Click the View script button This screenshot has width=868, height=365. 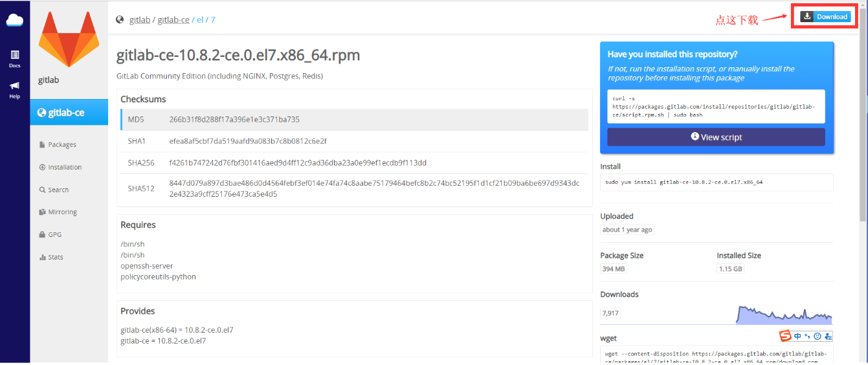(x=716, y=137)
